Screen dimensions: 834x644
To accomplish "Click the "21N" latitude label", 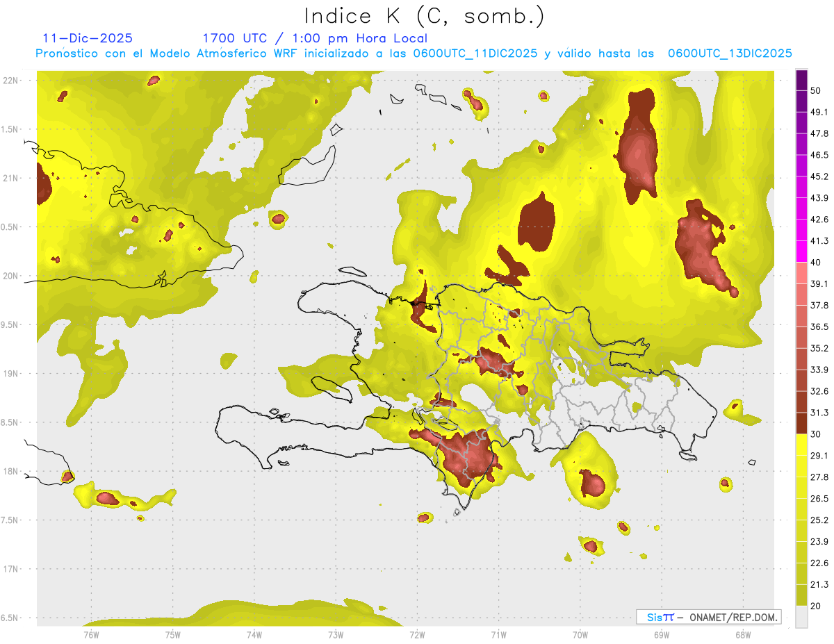I will click(10, 178).
